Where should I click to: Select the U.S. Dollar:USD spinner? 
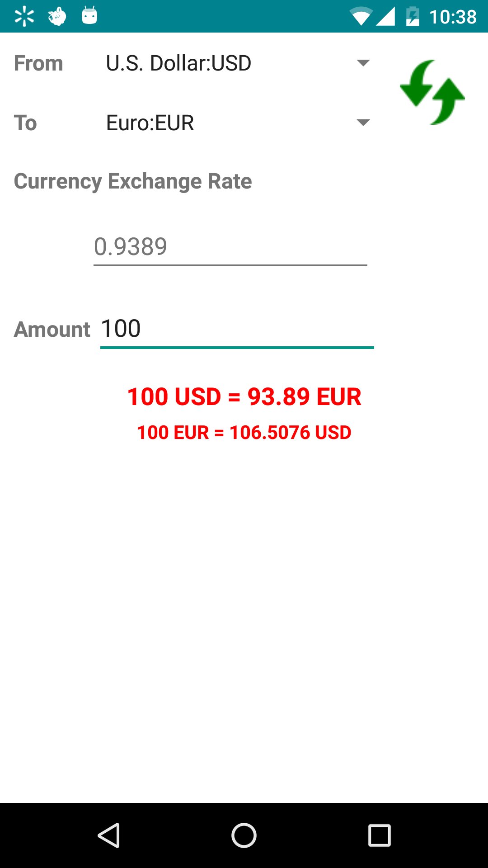237,63
